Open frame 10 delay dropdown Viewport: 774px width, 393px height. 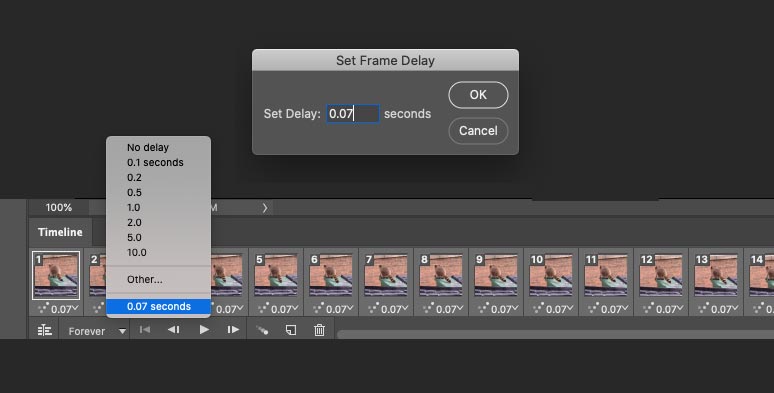[560, 309]
